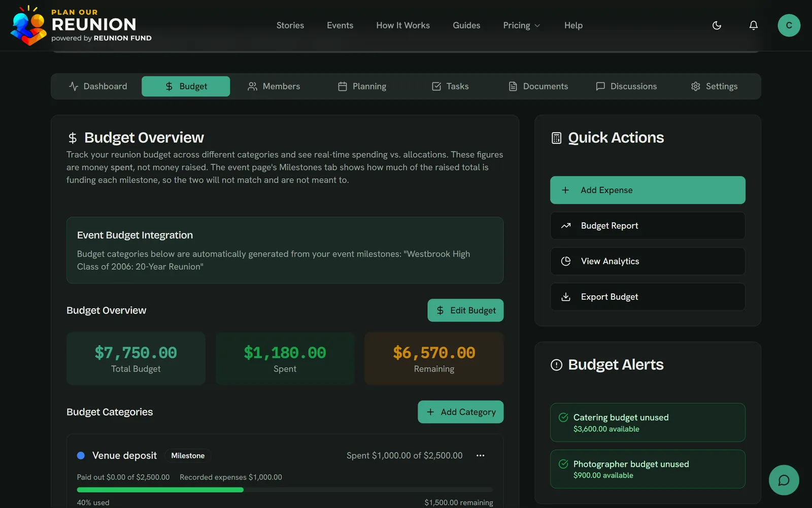
Task: Click the Add Expense button
Action: pos(648,190)
